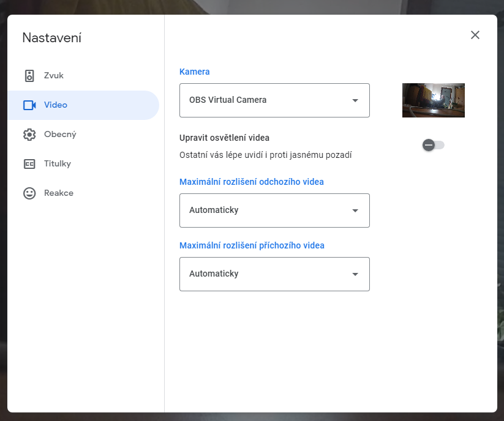Viewport: 504px width, 421px height.
Task: Select the Video text label in sidebar
Action: click(56, 105)
